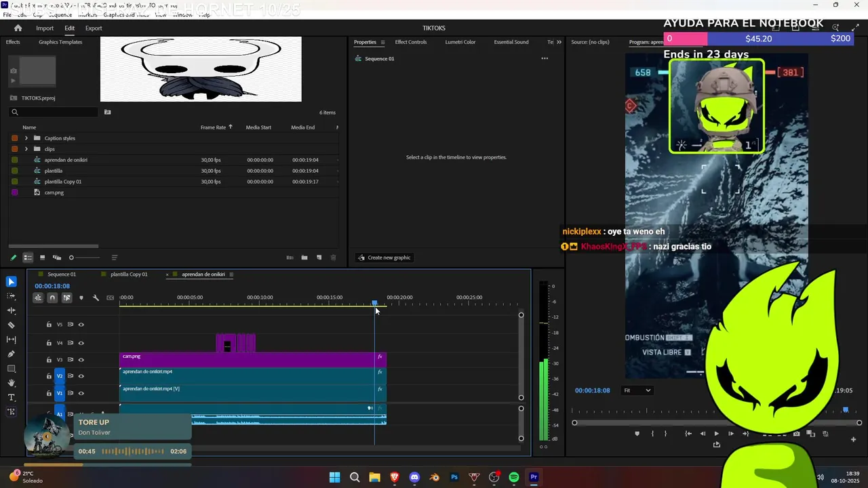The image size is (868, 488).
Task: Switch to plantilla Copy 01 timeline tab
Action: pos(129,274)
